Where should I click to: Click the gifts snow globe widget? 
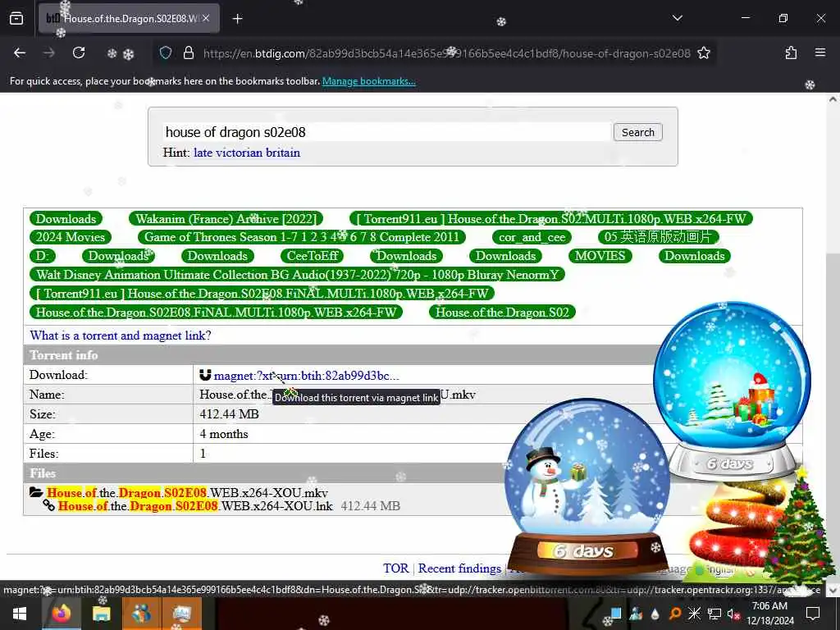click(733, 390)
